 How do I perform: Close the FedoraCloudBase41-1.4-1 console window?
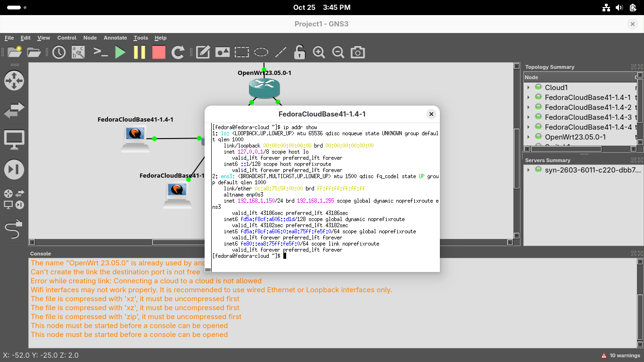[x=431, y=114]
